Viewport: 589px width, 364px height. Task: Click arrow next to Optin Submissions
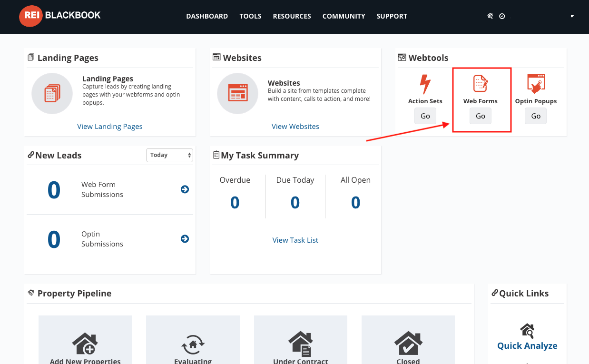pyautogui.click(x=185, y=239)
